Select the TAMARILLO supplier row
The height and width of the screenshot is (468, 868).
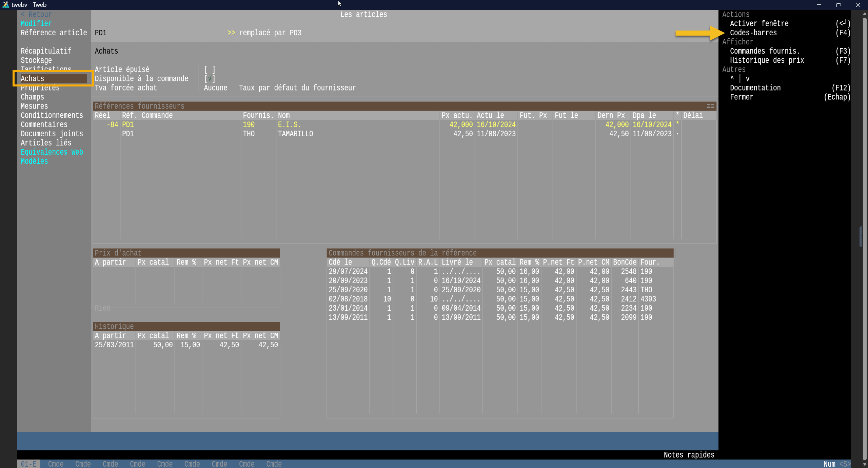tap(295, 134)
